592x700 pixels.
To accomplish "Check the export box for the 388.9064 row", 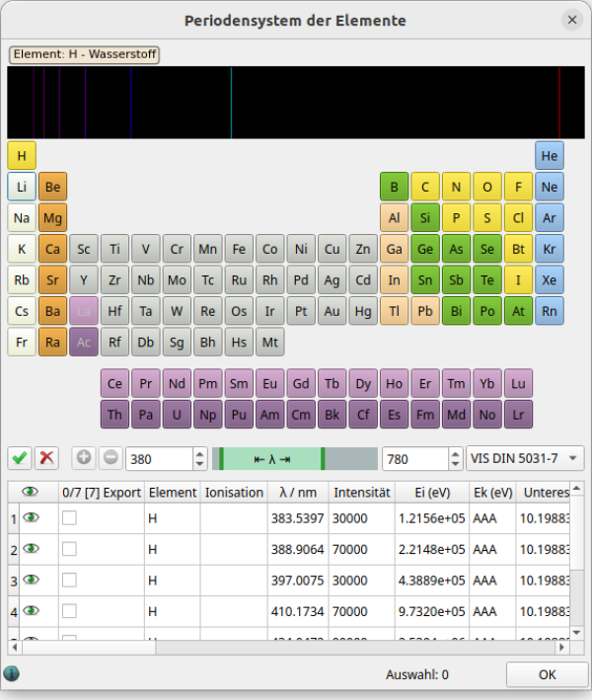I will coord(69,549).
